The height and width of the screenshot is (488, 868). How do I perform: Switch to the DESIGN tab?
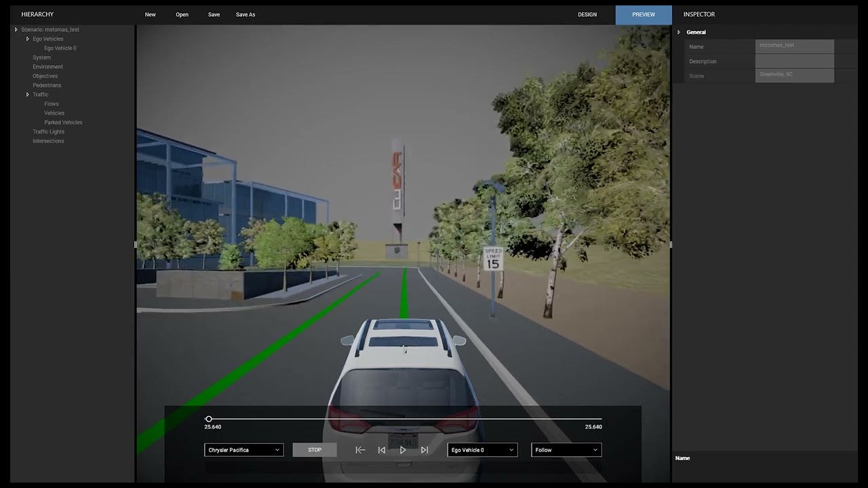click(x=587, y=14)
